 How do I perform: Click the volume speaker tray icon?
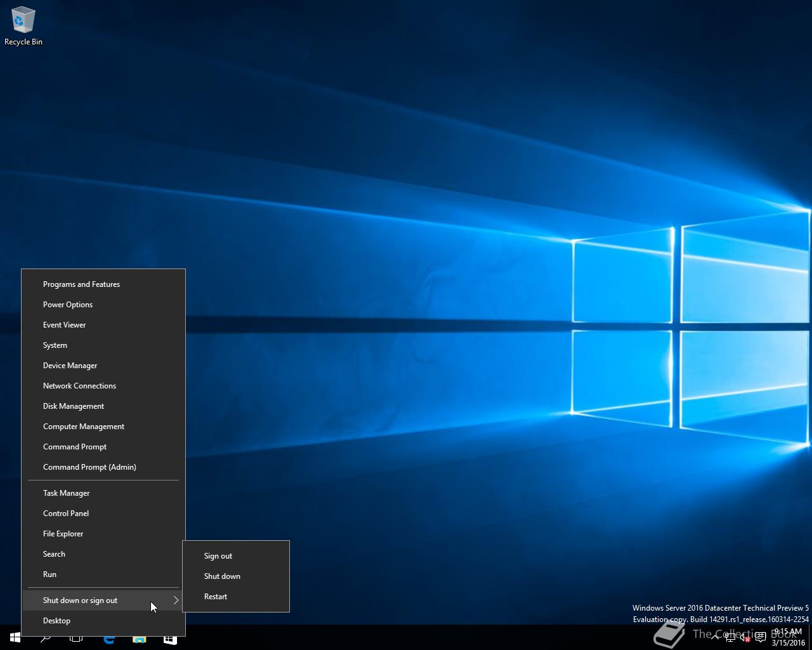coord(745,638)
